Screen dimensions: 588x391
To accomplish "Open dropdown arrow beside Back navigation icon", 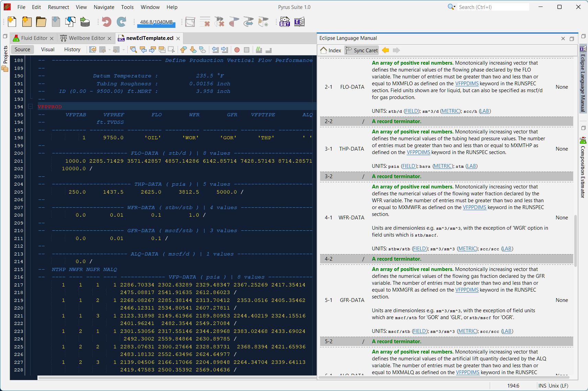I will pos(110,50).
